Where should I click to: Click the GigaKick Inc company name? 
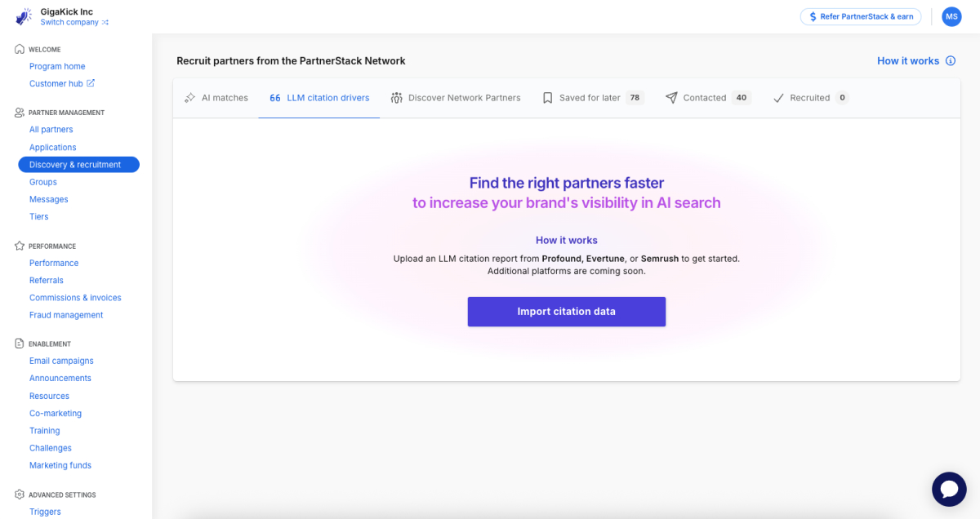coord(67,11)
